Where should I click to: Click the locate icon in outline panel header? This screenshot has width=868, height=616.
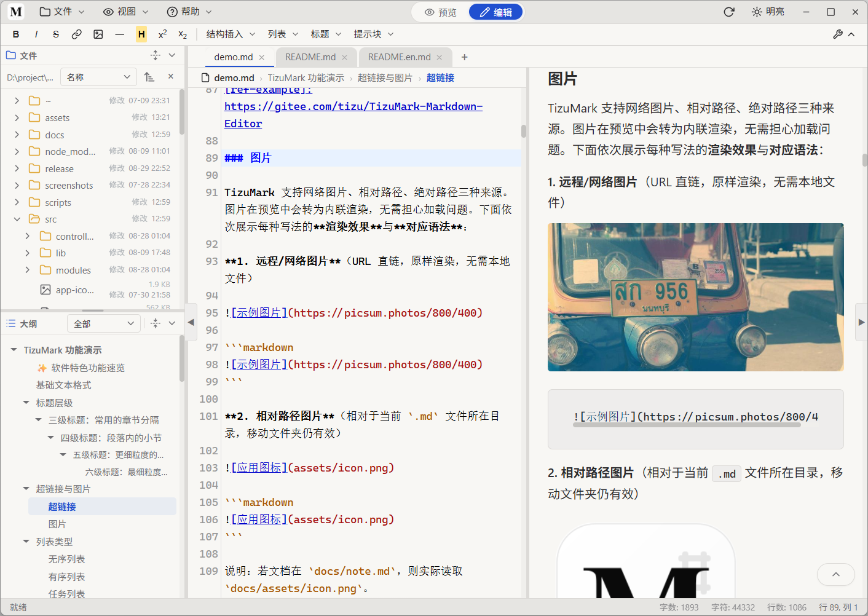[156, 323]
